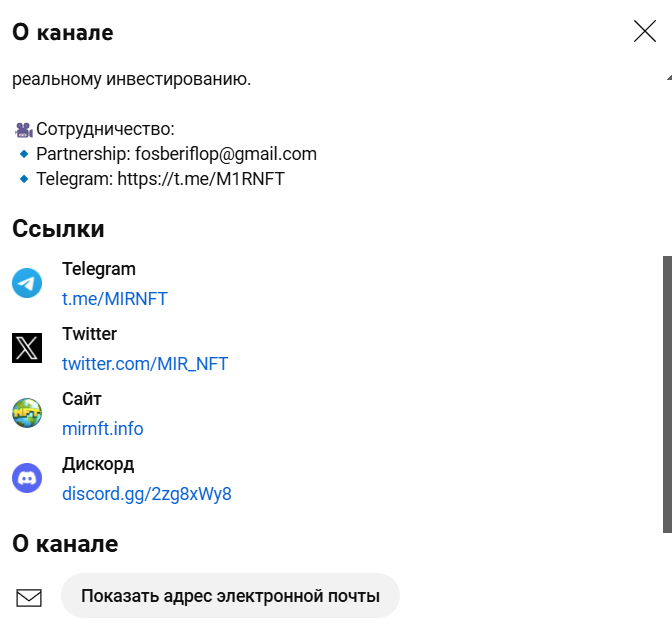
Task: Click the https://t.me/M1RNFT address in description
Action: (x=201, y=179)
